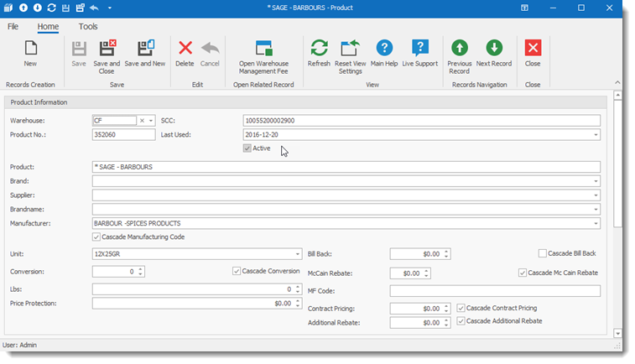
Task: Open Main Help
Action: point(384,49)
